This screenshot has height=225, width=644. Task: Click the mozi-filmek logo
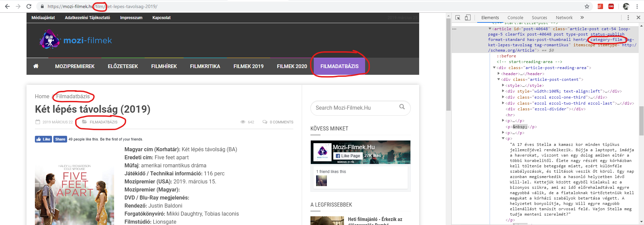[x=76, y=40]
